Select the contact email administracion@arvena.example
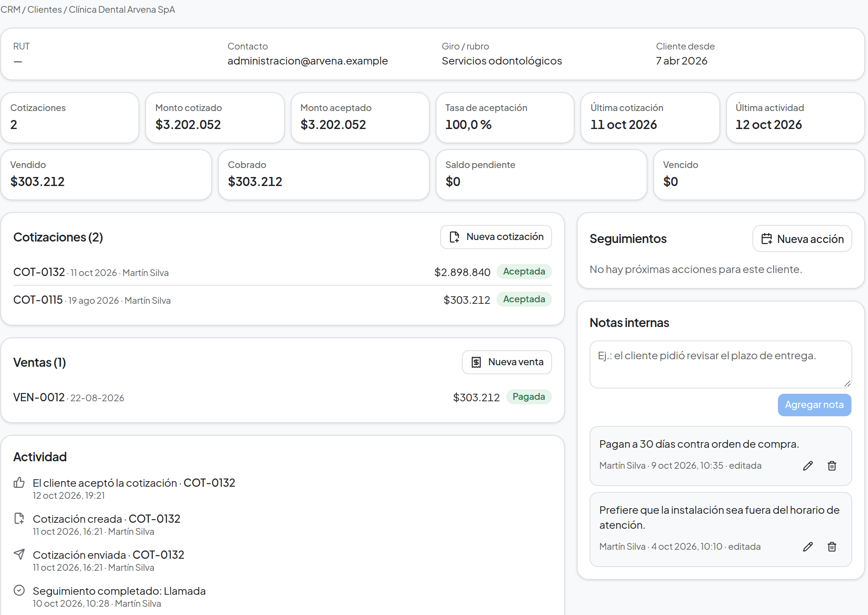 click(308, 61)
